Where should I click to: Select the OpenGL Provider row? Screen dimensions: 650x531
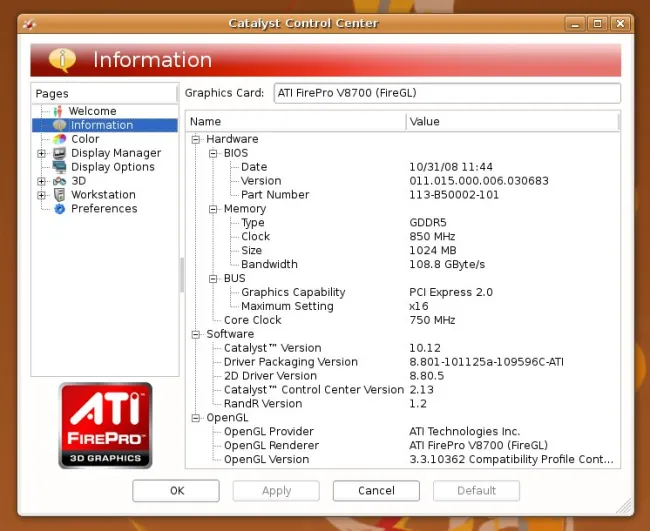[402, 432]
